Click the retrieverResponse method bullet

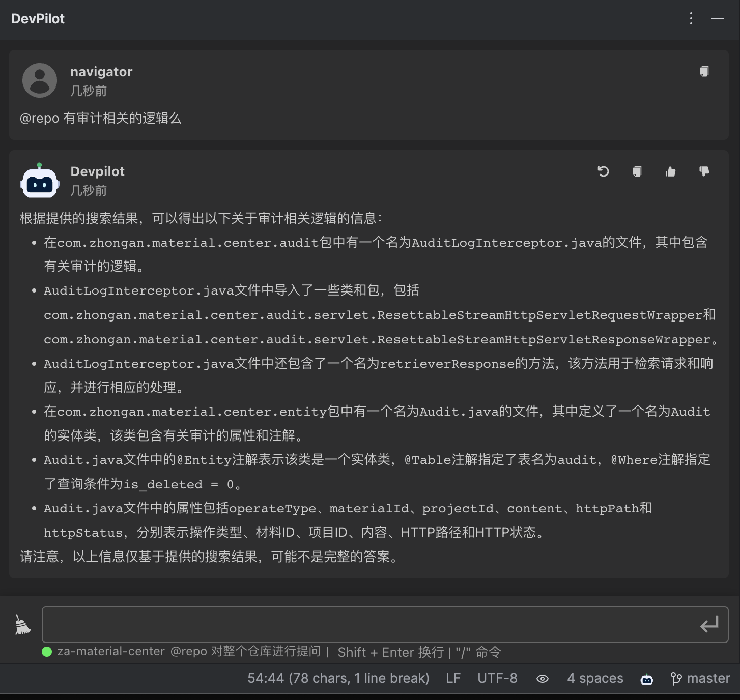379,375
